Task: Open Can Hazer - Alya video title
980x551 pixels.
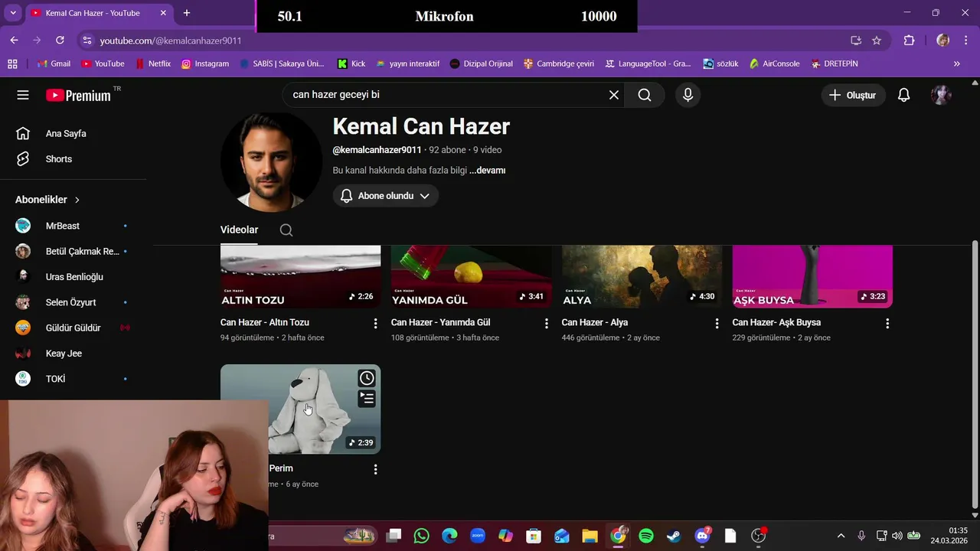Action: (594, 322)
